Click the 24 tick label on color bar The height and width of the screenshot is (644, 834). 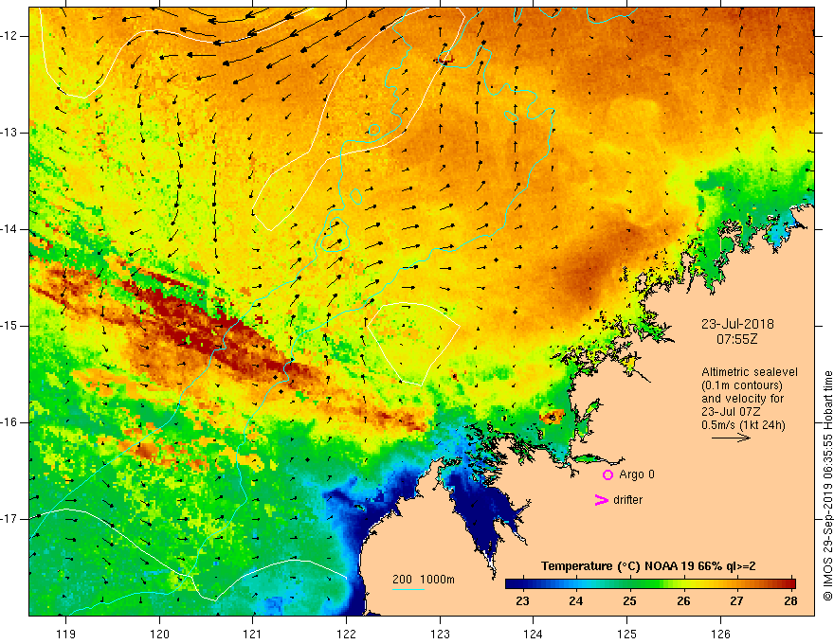tap(576, 601)
